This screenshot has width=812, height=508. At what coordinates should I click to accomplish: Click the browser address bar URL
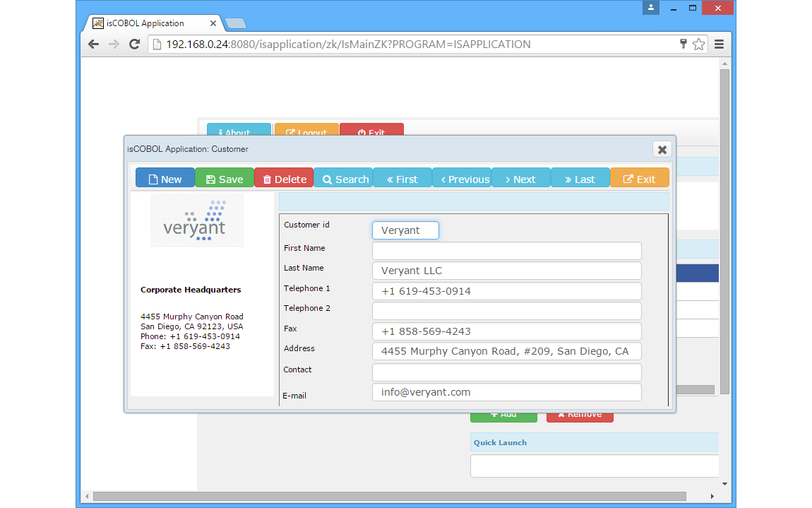348,44
